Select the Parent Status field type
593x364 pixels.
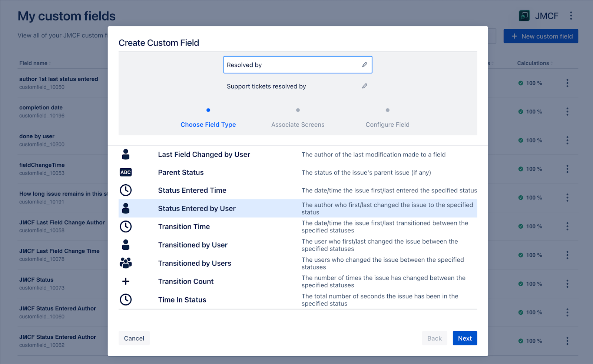coord(298,172)
